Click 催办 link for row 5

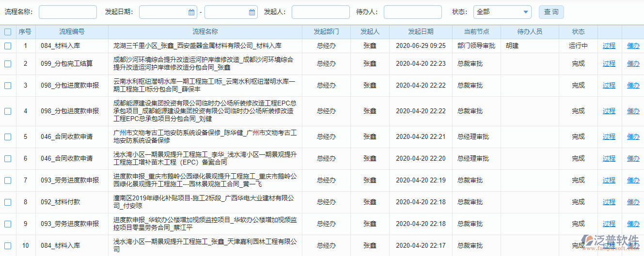click(633, 137)
